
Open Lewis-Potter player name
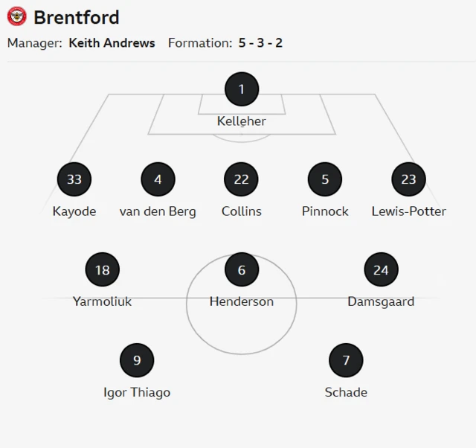(x=408, y=211)
